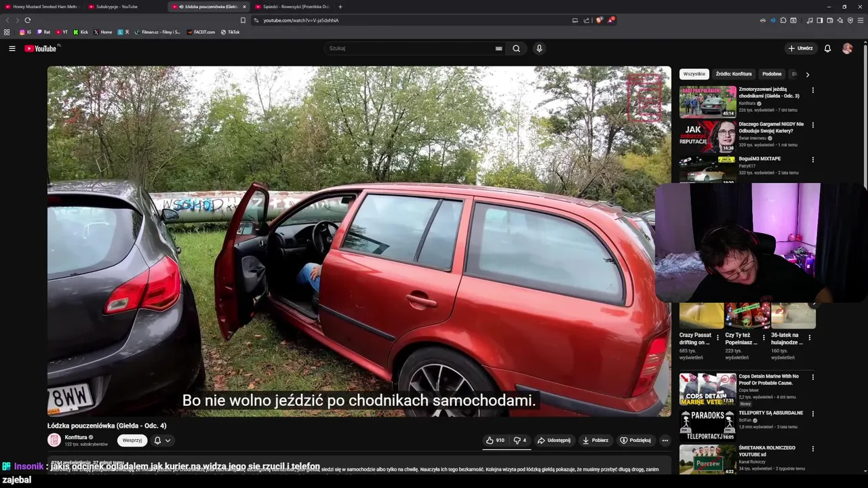This screenshot has width=868, height=488.
Task: Open the TikTok bookmark
Action: [231, 32]
